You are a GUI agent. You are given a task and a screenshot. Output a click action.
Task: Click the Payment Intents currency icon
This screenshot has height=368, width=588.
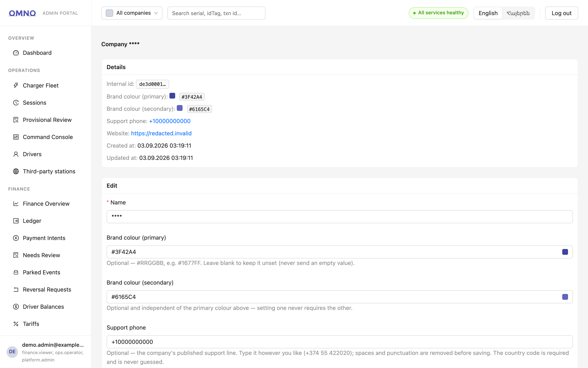(16, 238)
